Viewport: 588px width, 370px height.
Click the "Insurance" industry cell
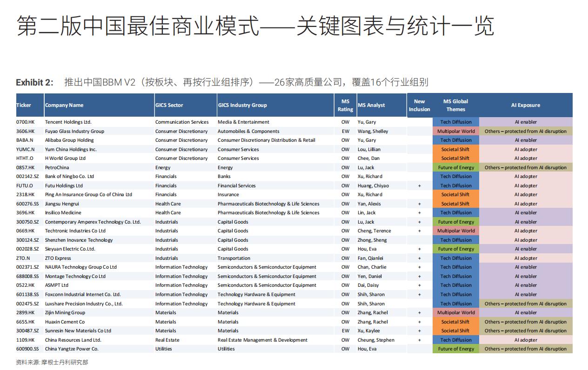tap(228, 194)
